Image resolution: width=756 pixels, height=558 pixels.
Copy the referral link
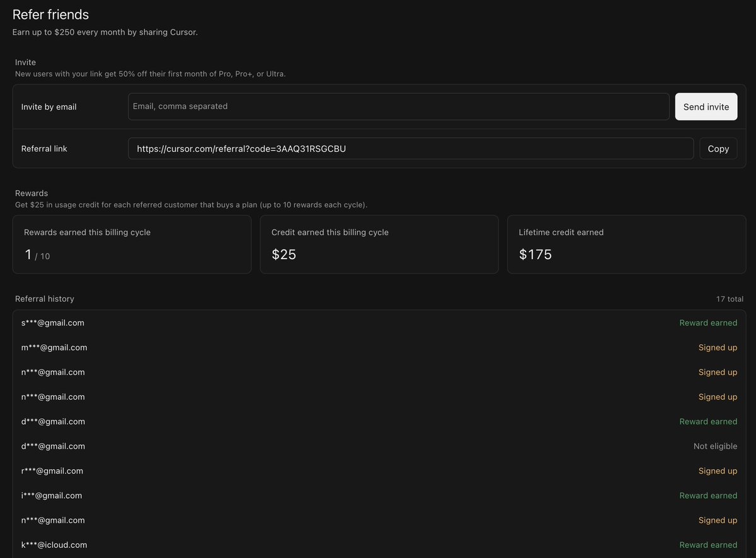click(718, 149)
